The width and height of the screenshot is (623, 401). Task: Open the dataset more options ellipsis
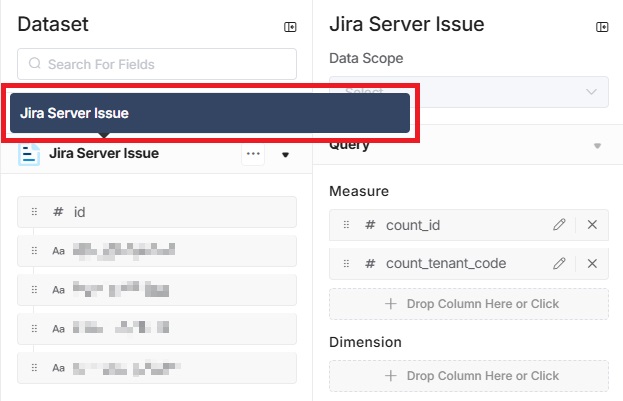pyautogui.click(x=253, y=154)
